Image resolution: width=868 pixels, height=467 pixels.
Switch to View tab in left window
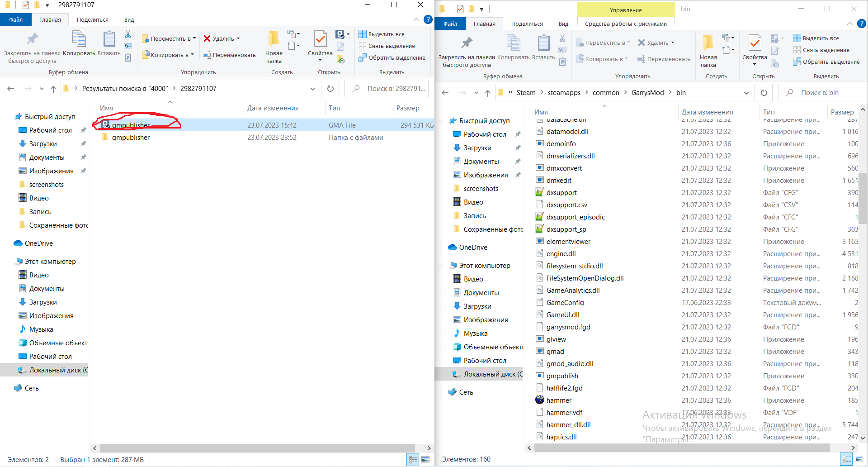(129, 19)
